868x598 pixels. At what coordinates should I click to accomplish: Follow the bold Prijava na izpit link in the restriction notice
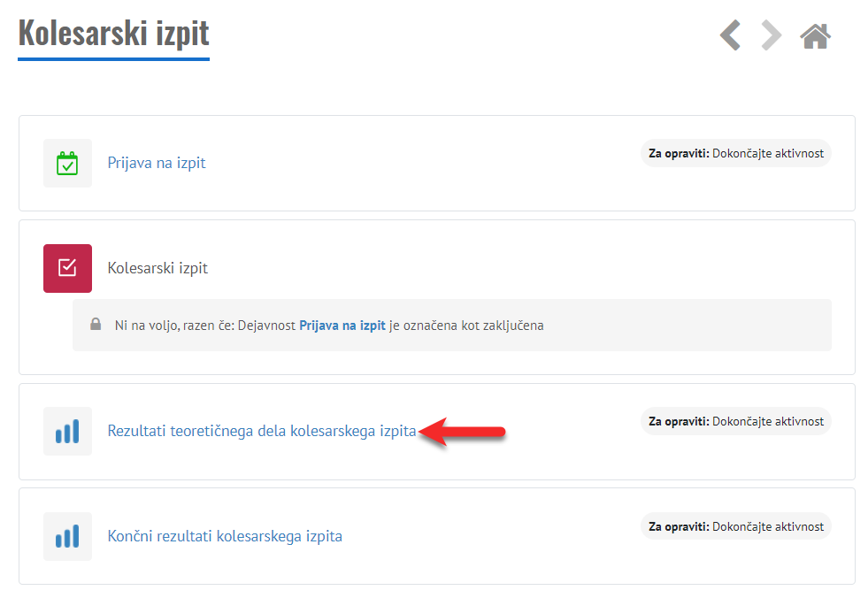pyautogui.click(x=342, y=325)
